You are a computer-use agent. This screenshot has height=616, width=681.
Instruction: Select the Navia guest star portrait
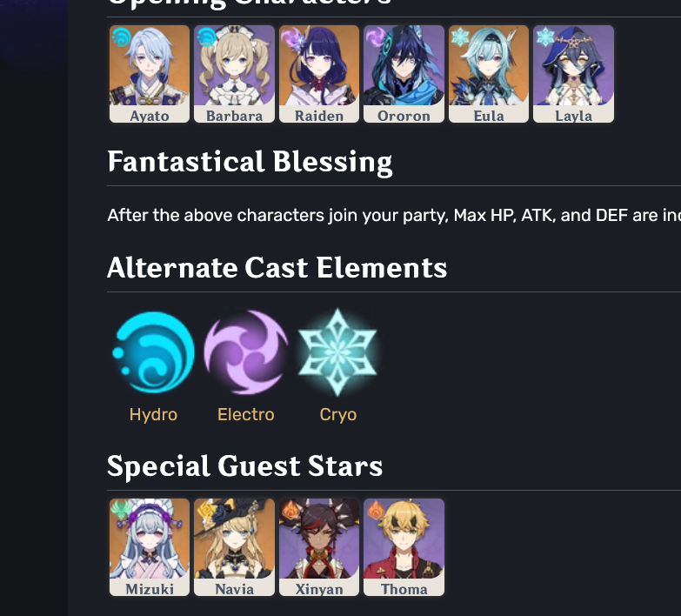234,539
